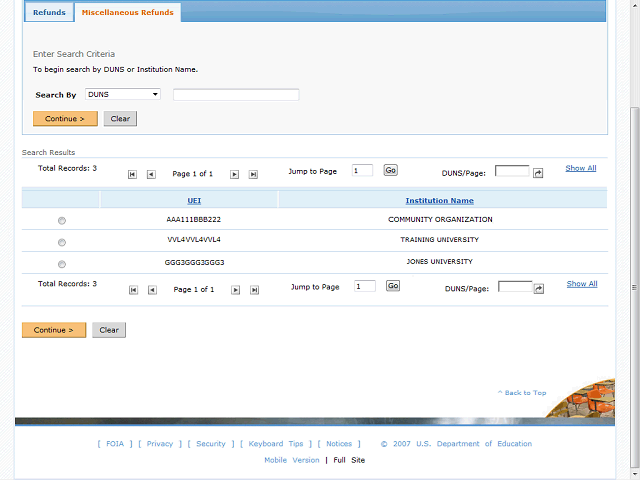640x480 pixels.
Task: Click next page arrow in bottom pagination
Action: (x=236, y=290)
